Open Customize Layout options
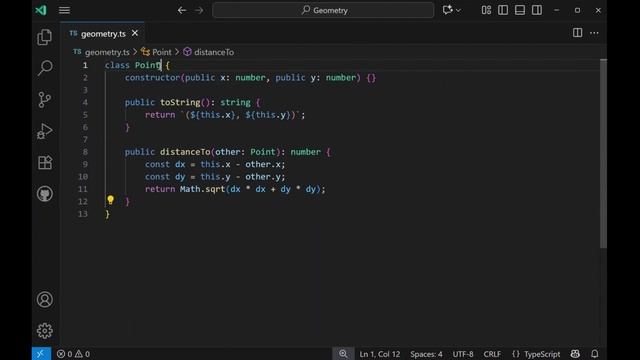This screenshot has width=640, height=360. point(486,10)
